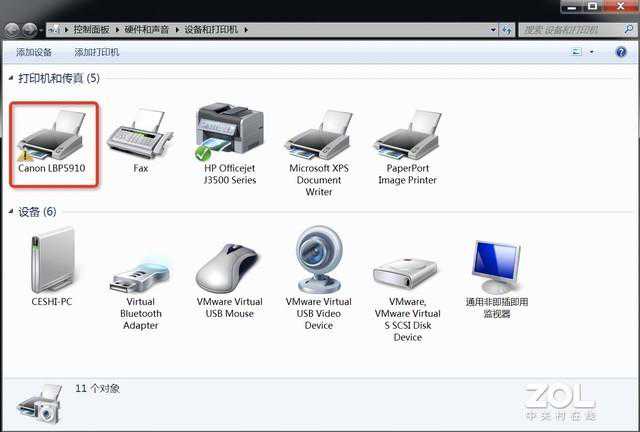Select the PaperPort Image Printer
The width and height of the screenshot is (640, 432).
[x=407, y=140]
